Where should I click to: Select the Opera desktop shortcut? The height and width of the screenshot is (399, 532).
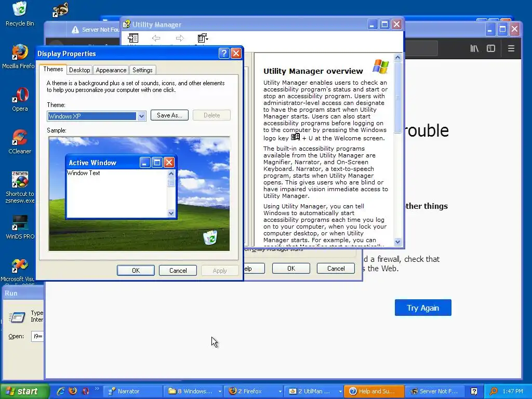tap(20, 99)
